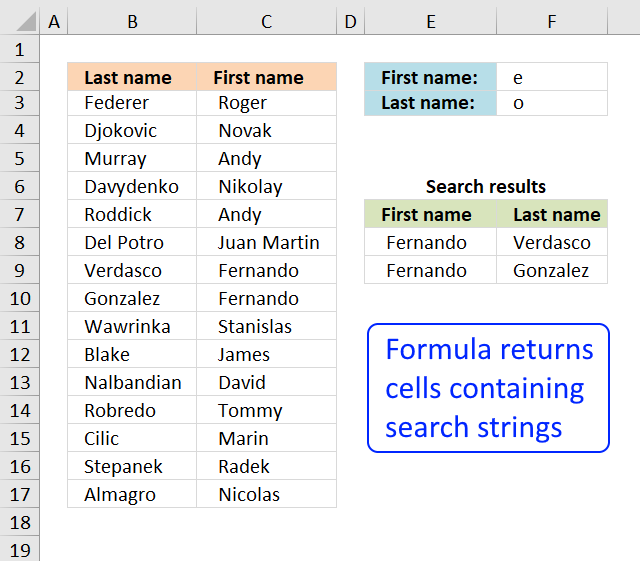
Task: Click the Last name search input cell containing o
Action: click(x=552, y=103)
